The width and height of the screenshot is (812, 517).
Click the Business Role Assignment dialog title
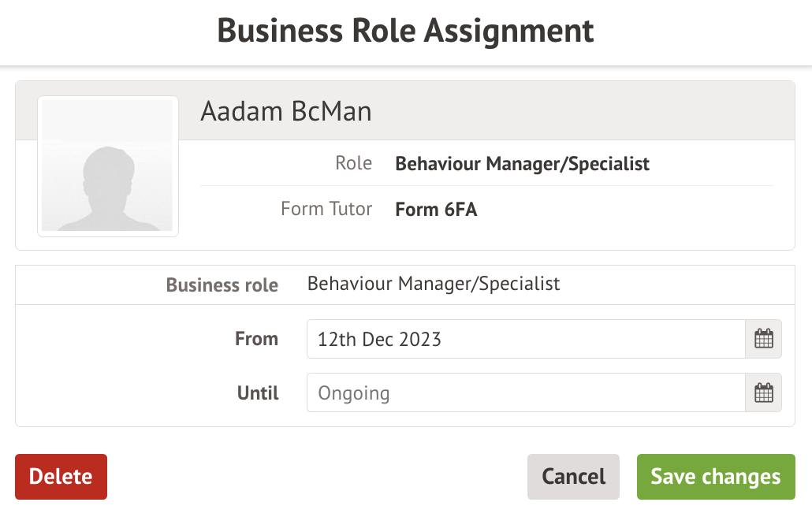coord(405,32)
